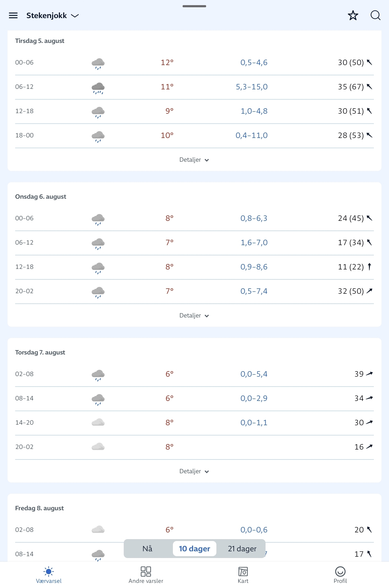
Task: Open location search magnifier
Action: [x=375, y=16]
